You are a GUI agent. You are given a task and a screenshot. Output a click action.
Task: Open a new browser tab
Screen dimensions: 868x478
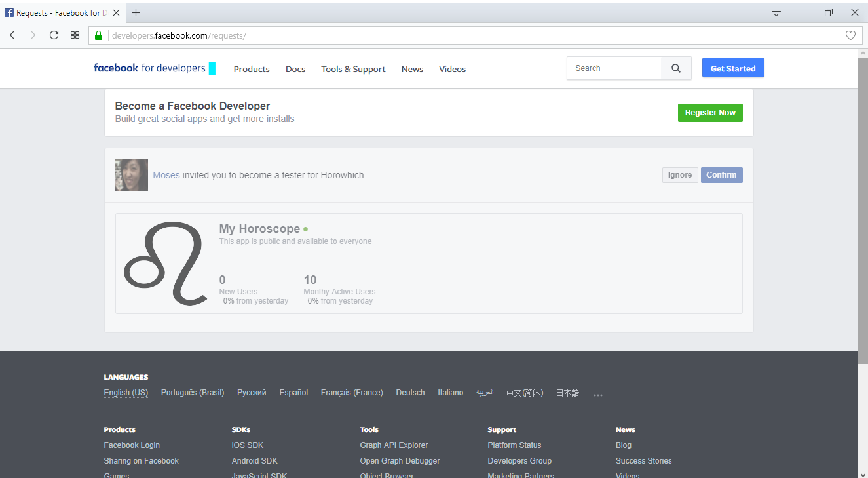click(136, 12)
